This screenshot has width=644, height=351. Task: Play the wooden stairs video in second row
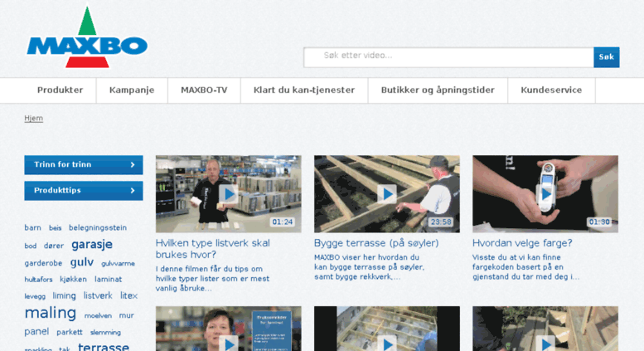tap(545, 344)
